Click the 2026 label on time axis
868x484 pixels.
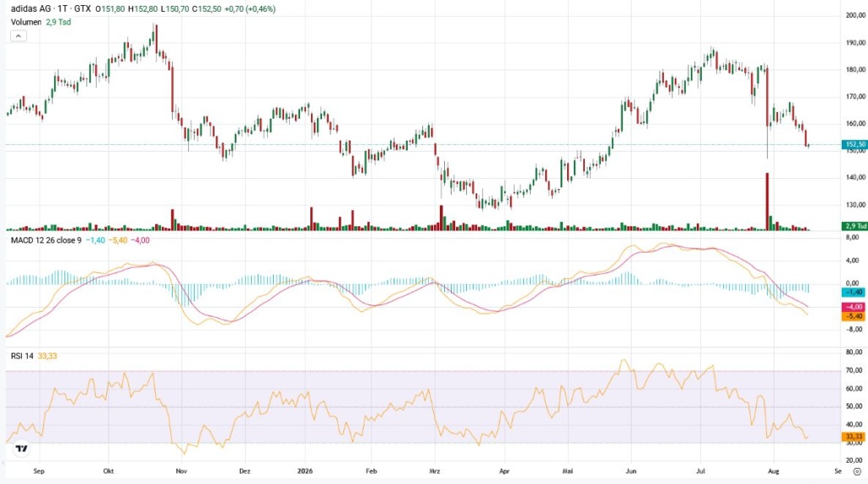click(x=305, y=471)
